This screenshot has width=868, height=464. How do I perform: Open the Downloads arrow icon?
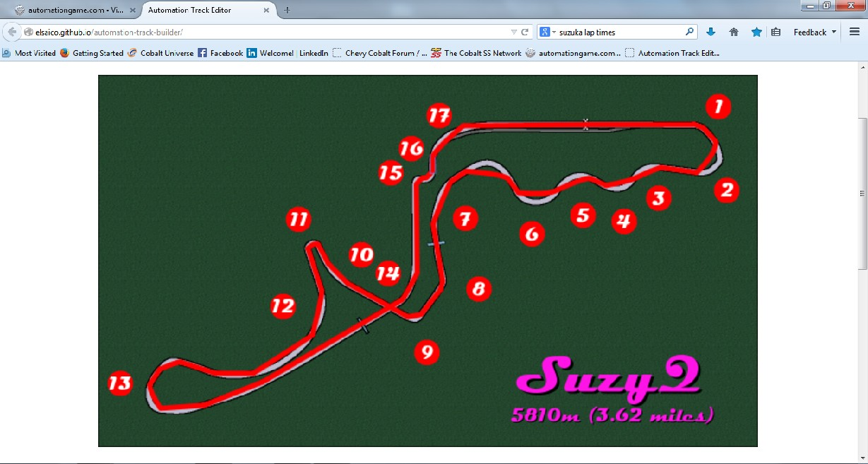tap(711, 32)
